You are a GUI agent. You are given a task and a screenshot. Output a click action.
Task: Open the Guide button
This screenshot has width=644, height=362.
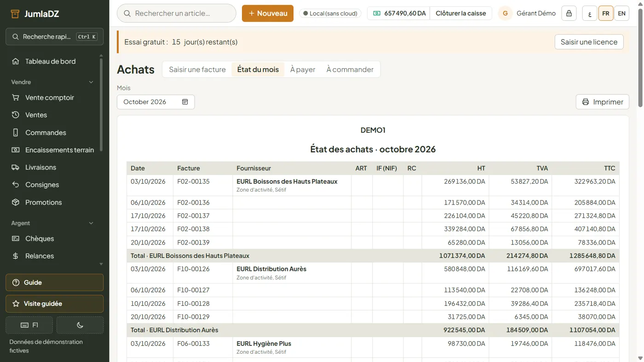click(x=54, y=283)
